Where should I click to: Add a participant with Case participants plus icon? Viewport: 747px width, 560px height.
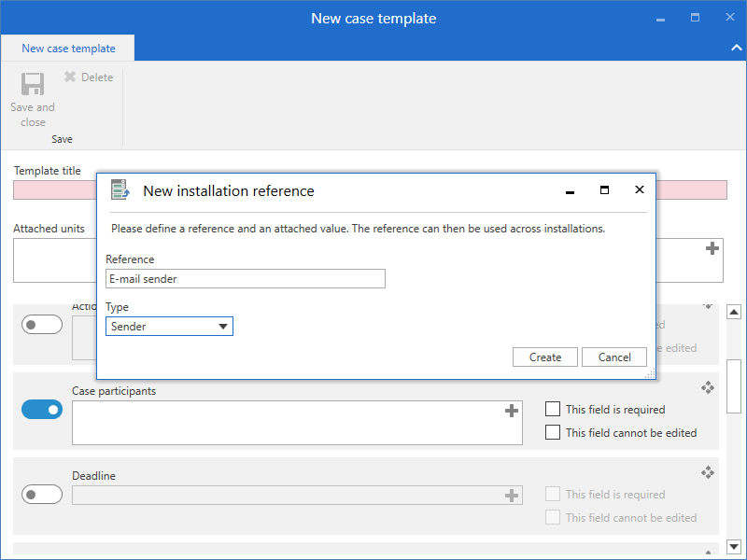pos(511,411)
